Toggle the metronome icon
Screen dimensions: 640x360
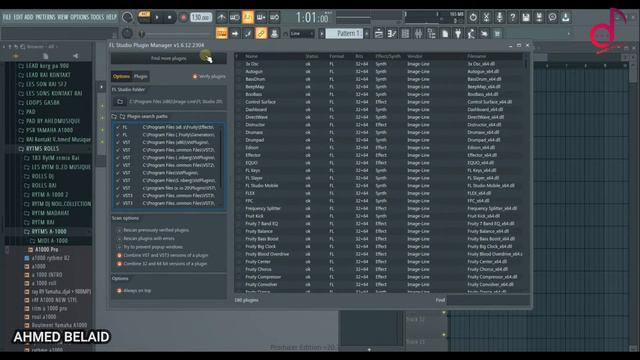click(x=222, y=18)
